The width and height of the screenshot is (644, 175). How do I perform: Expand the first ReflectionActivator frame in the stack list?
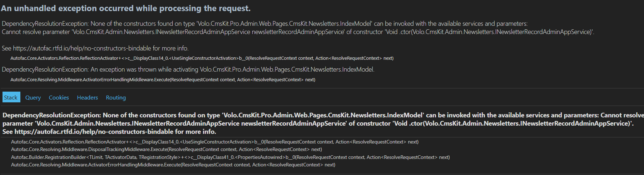tap(214, 142)
